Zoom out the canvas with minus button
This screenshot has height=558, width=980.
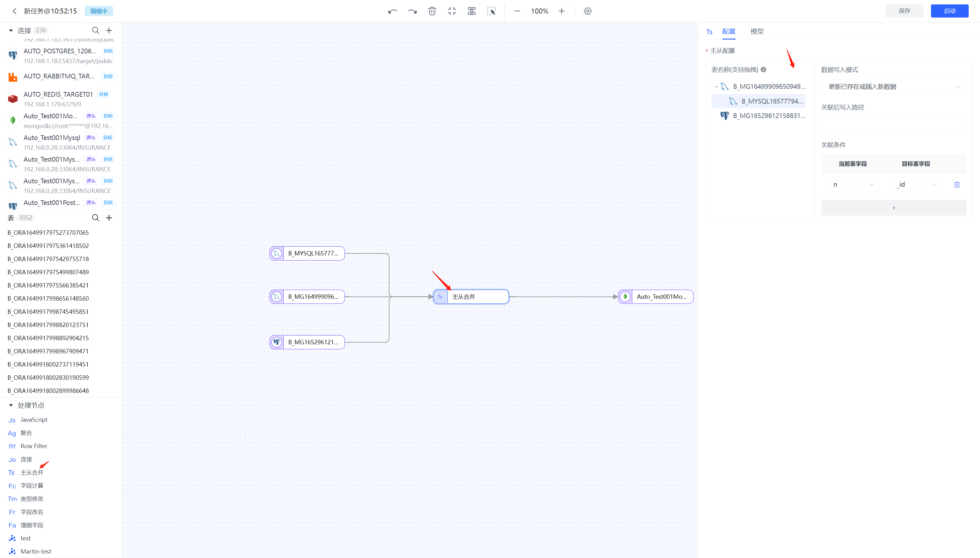point(517,11)
